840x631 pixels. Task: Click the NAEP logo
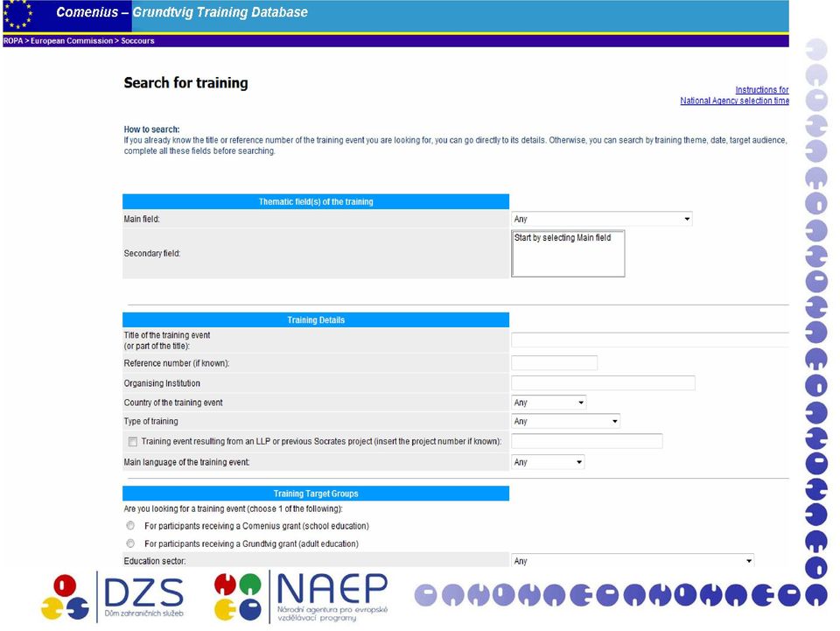tap(300, 597)
